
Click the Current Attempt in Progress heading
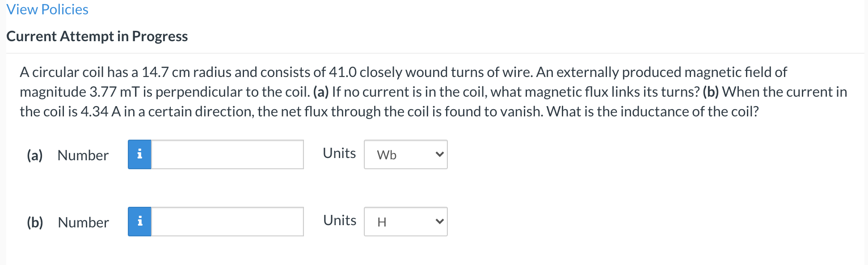97,36
